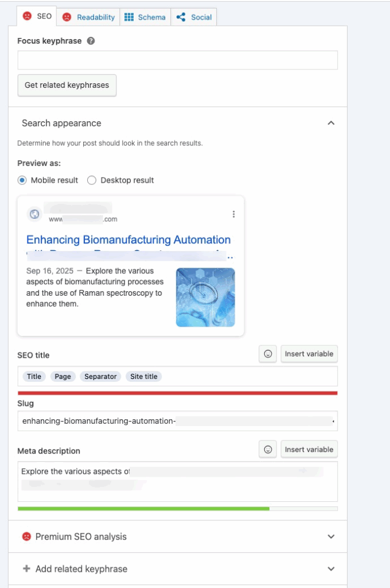Click Insert variable for SEO title
The image size is (390, 588).
[309, 354]
